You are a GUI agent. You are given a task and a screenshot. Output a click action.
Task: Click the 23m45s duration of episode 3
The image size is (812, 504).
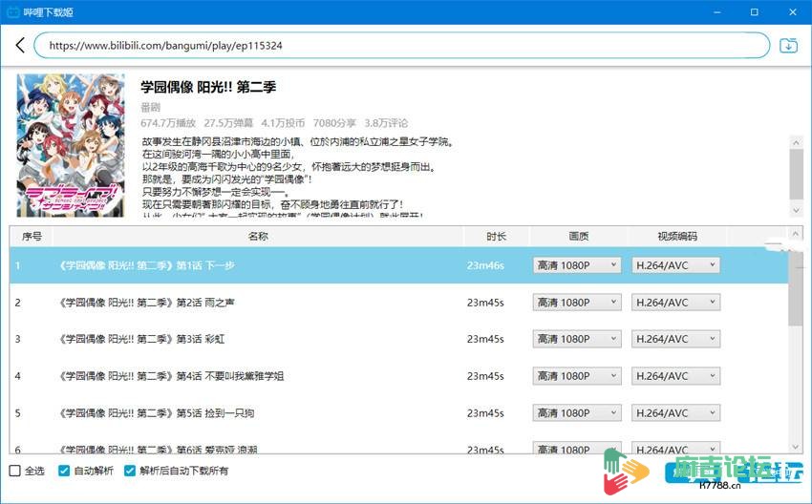tap(485, 339)
